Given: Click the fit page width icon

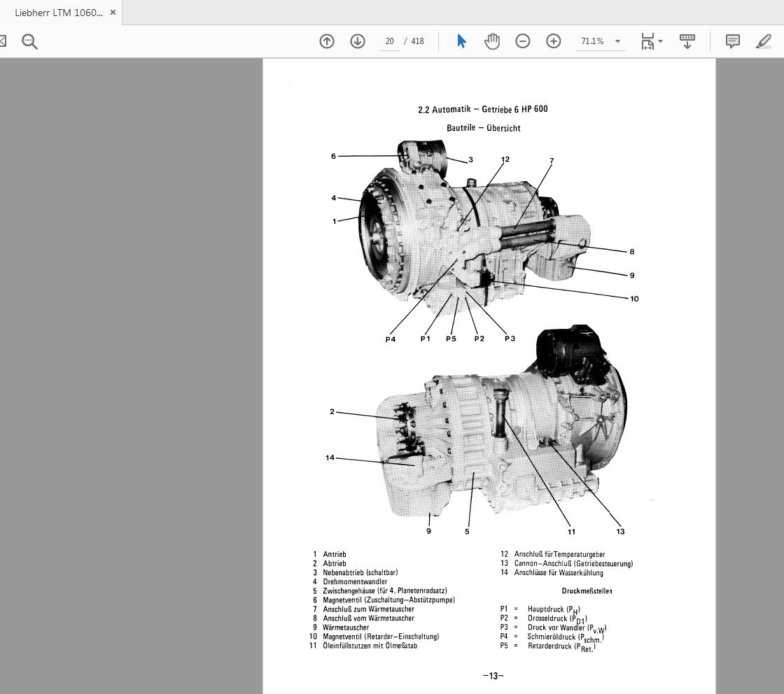Looking at the screenshot, I should coord(647,41).
